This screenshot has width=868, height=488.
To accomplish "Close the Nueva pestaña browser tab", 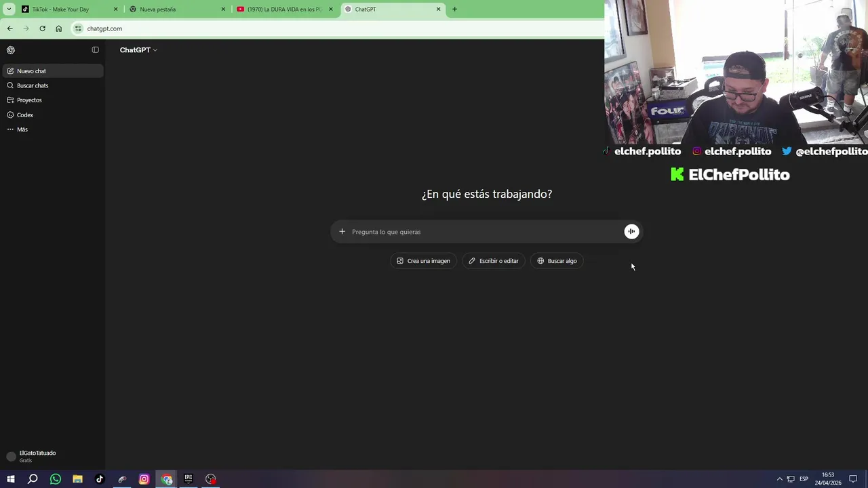I will point(223,9).
